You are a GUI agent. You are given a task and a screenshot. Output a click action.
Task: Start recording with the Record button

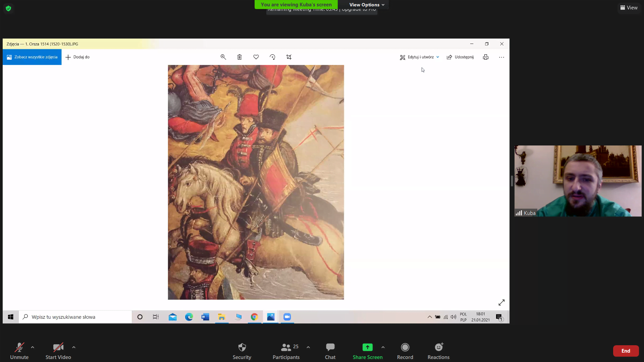405,351
